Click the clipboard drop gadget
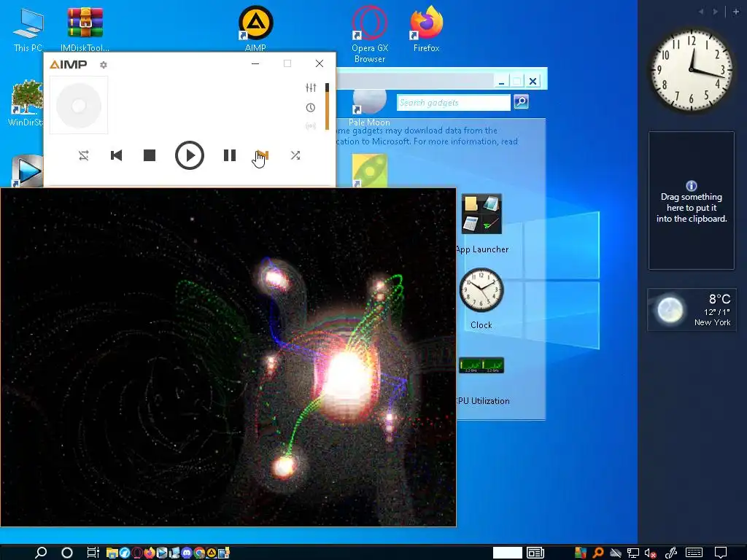Viewport: 747px width, 560px height. click(692, 201)
